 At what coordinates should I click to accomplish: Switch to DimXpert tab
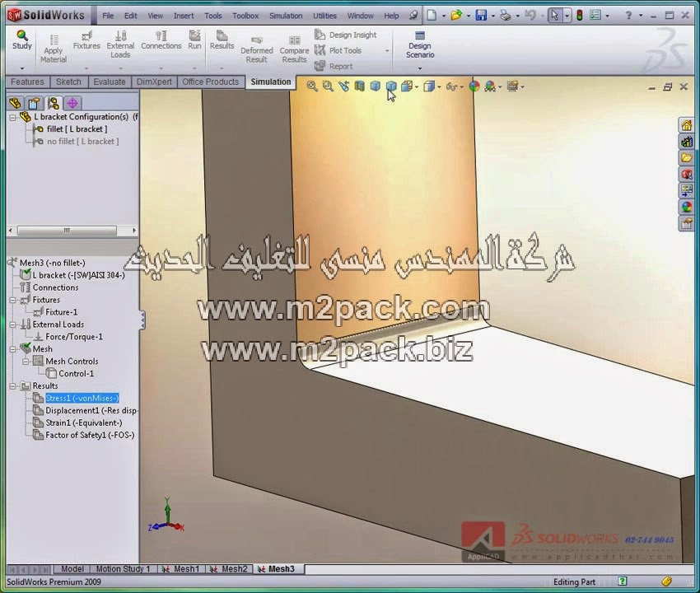[154, 82]
